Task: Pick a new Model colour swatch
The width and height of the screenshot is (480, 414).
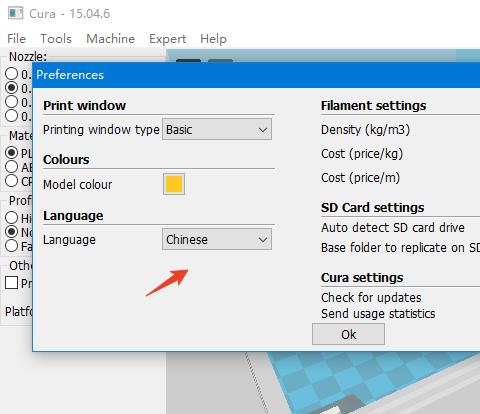Action: pos(174,184)
